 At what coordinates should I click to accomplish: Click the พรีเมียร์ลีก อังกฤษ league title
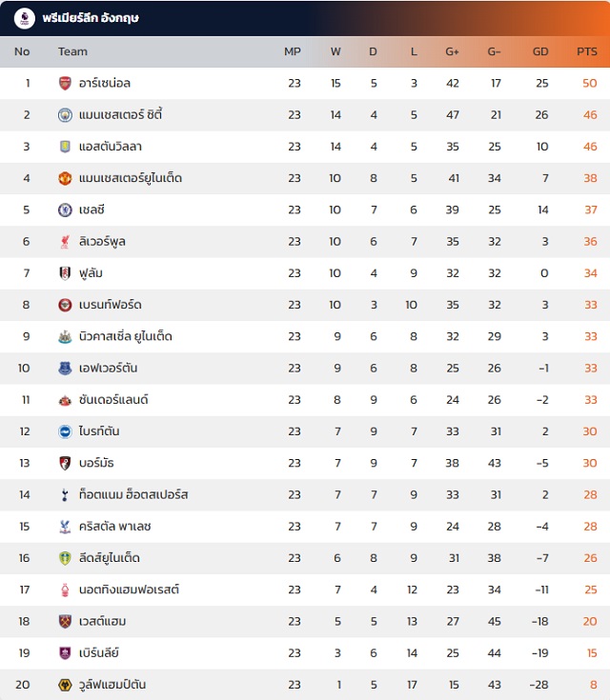coord(91,18)
